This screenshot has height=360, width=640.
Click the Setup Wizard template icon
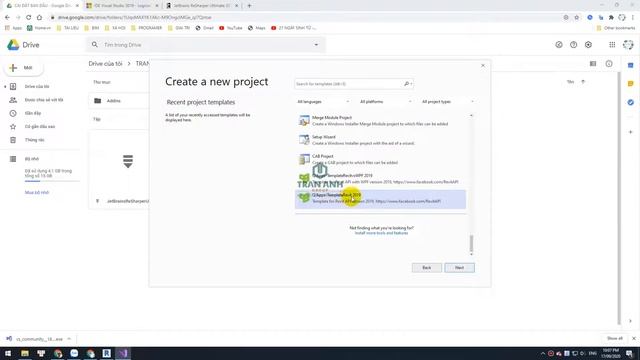click(x=304, y=140)
